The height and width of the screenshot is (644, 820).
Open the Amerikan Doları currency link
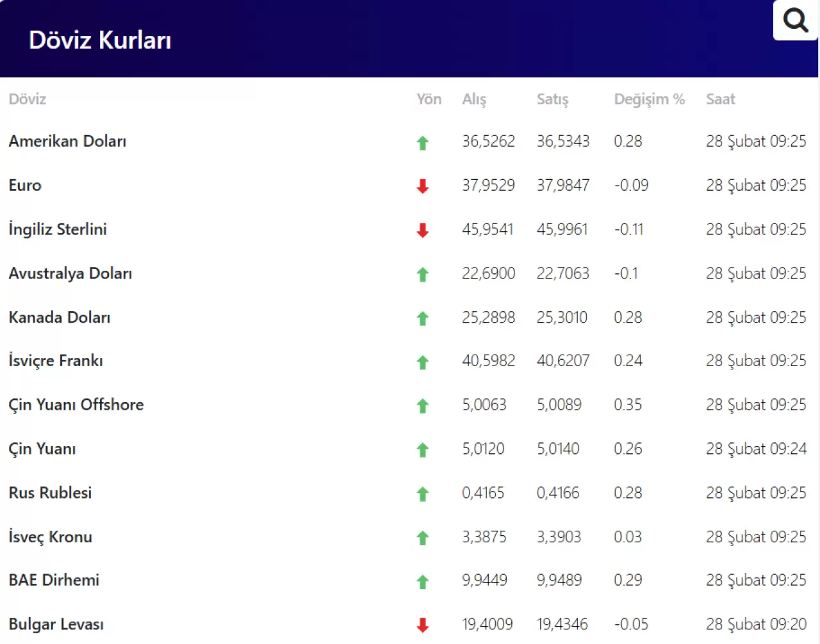coord(67,141)
